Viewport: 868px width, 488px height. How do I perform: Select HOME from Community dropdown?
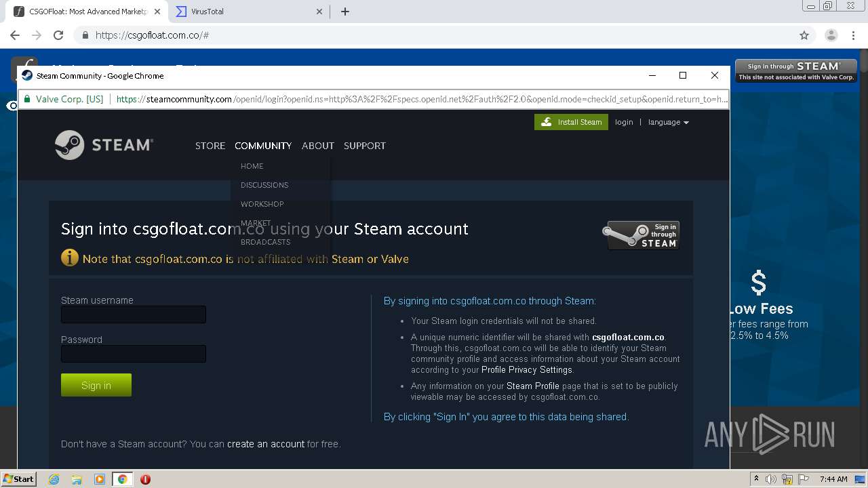click(x=252, y=166)
